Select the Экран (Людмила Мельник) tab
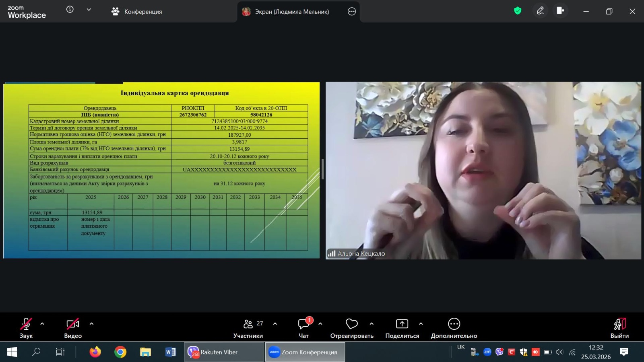Screen dimensions: 644x362 click(291, 12)
